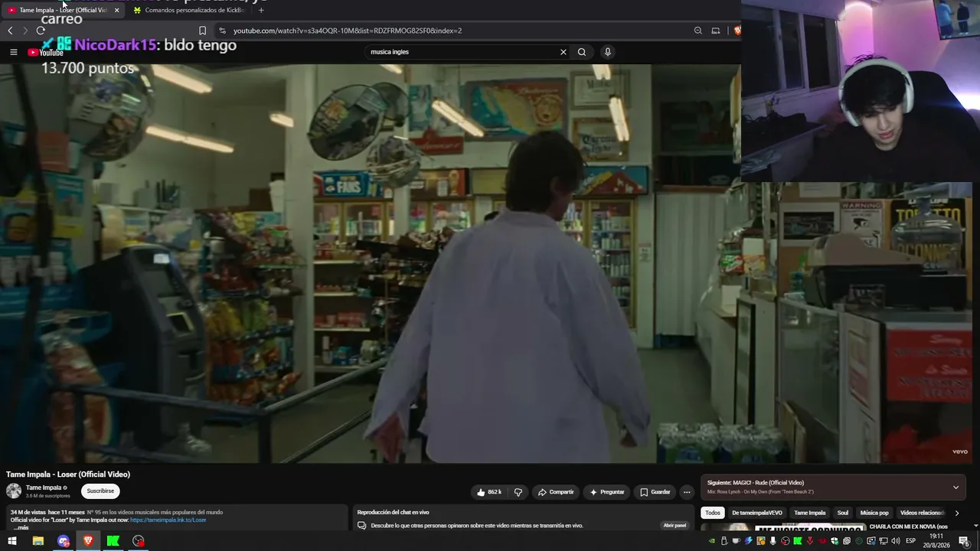Go to the YouTube home logo
The width and height of the screenshot is (980, 551).
tap(45, 52)
